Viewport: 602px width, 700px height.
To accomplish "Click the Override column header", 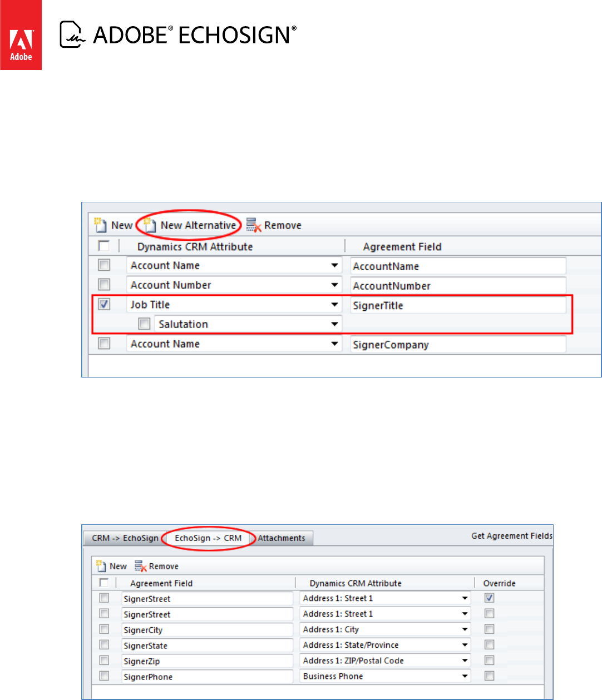I will click(499, 583).
